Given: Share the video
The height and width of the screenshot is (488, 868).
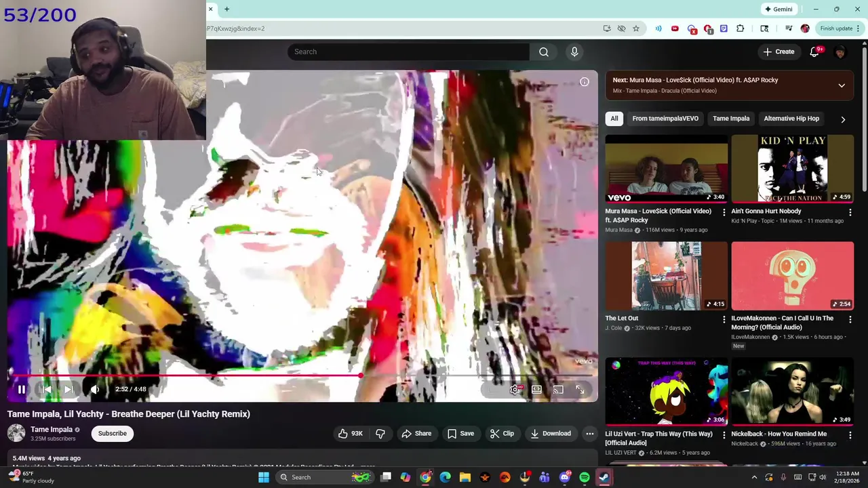Looking at the screenshot, I should coord(416,434).
